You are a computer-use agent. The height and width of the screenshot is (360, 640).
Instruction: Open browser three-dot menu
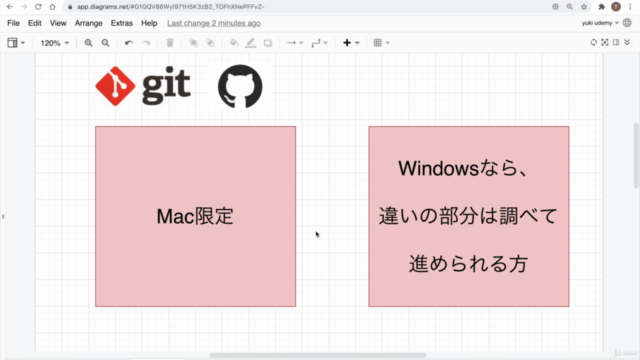(x=630, y=7)
